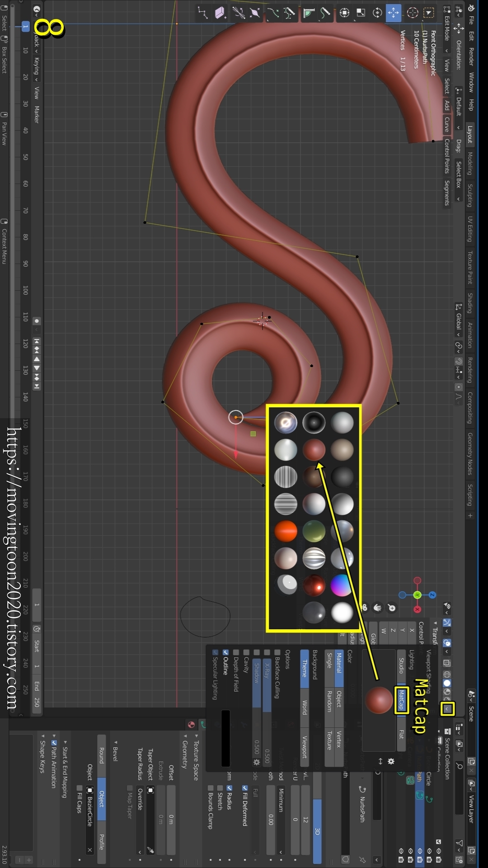
Task: Activate the Measure ruler tool
Action: tap(309, 13)
